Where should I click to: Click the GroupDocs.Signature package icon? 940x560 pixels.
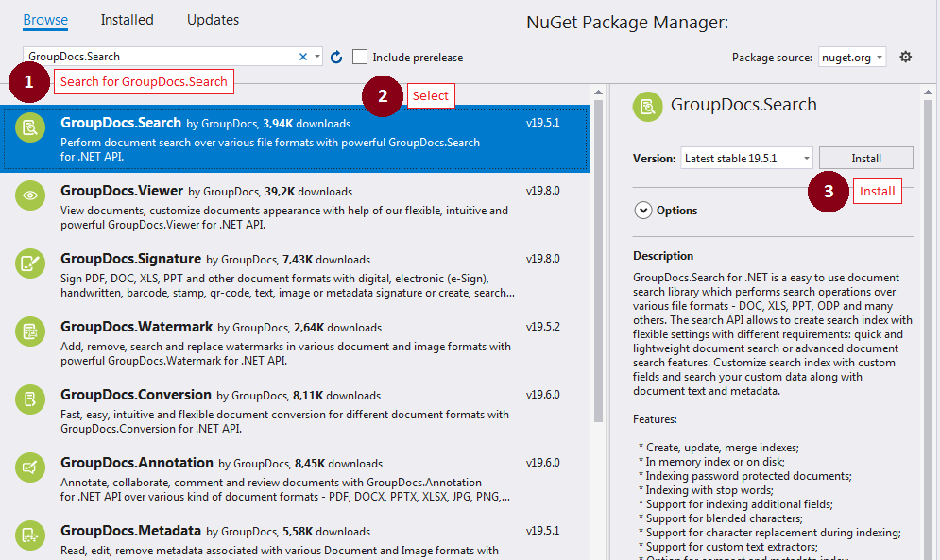[x=30, y=263]
